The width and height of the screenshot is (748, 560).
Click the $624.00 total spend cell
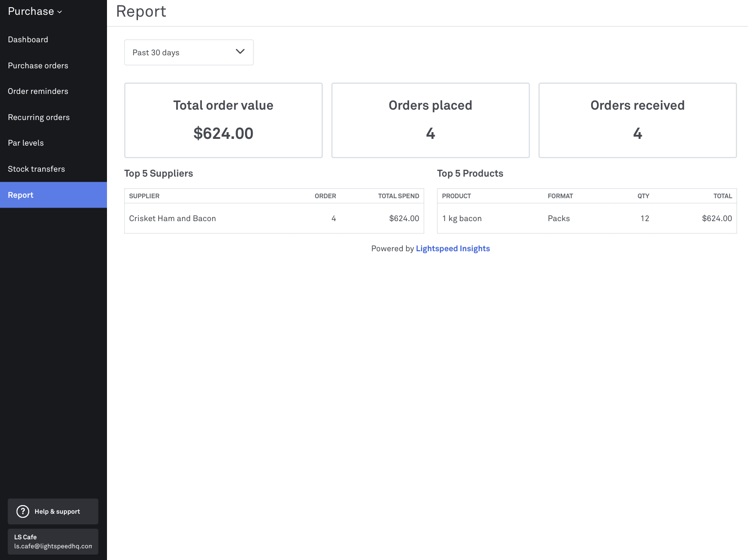pos(404,218)
